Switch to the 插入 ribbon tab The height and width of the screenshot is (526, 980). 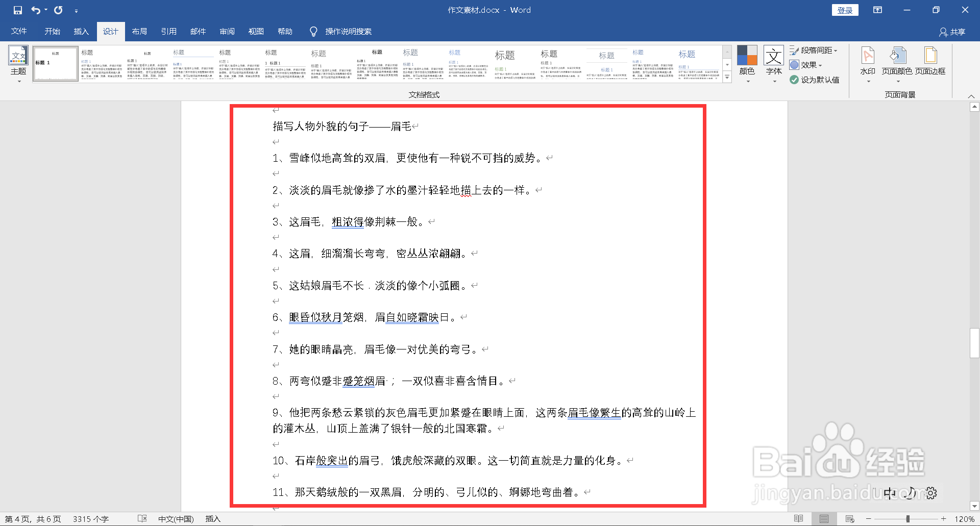pyautogui.click(x=81, y=32)
